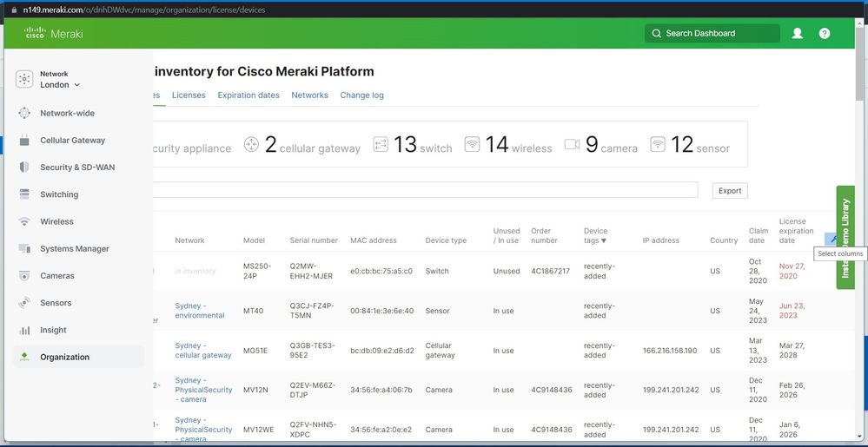The image size is (868, 447).
Task: Switch to the Networks tab
Action: [x=310, y=95]
